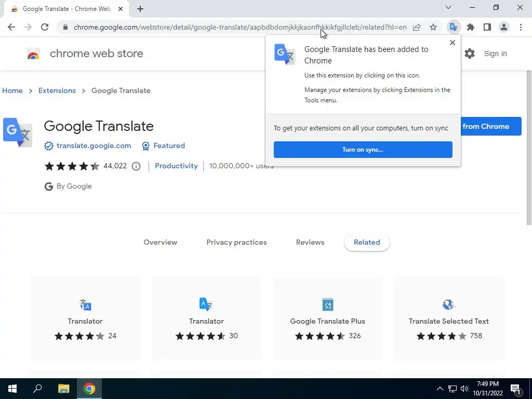Open the Chrome profile avatar
This screenshot has width=532, height=399.
[504, 27]
